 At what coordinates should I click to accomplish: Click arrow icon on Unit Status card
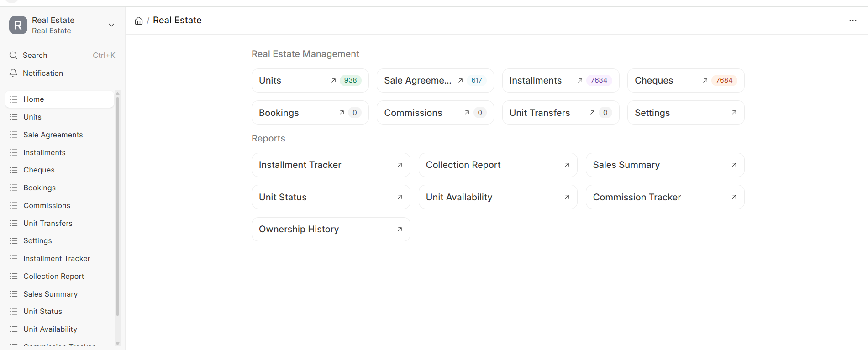400,197
